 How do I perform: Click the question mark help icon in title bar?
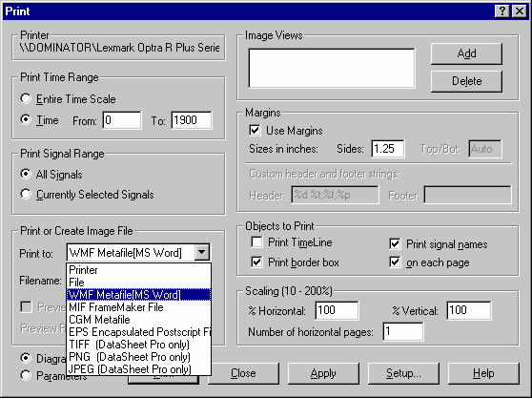[x=502, y=11]
